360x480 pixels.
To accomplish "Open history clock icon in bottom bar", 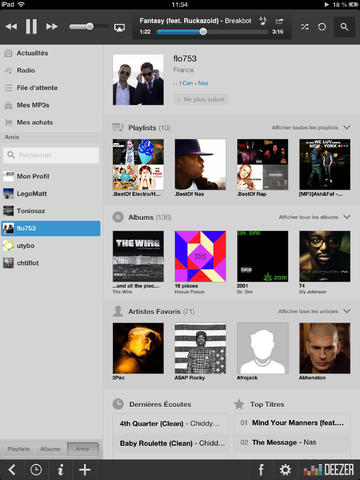I will (x=36, y=470).
